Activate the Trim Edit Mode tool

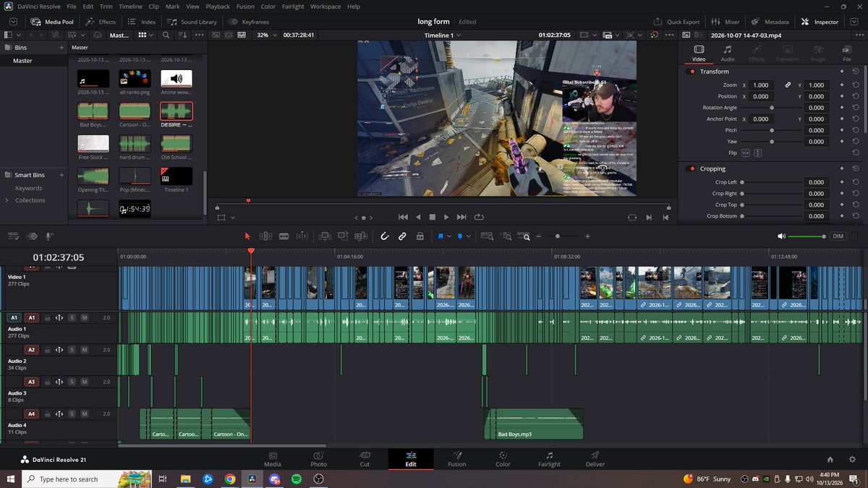tap(265, 236)
